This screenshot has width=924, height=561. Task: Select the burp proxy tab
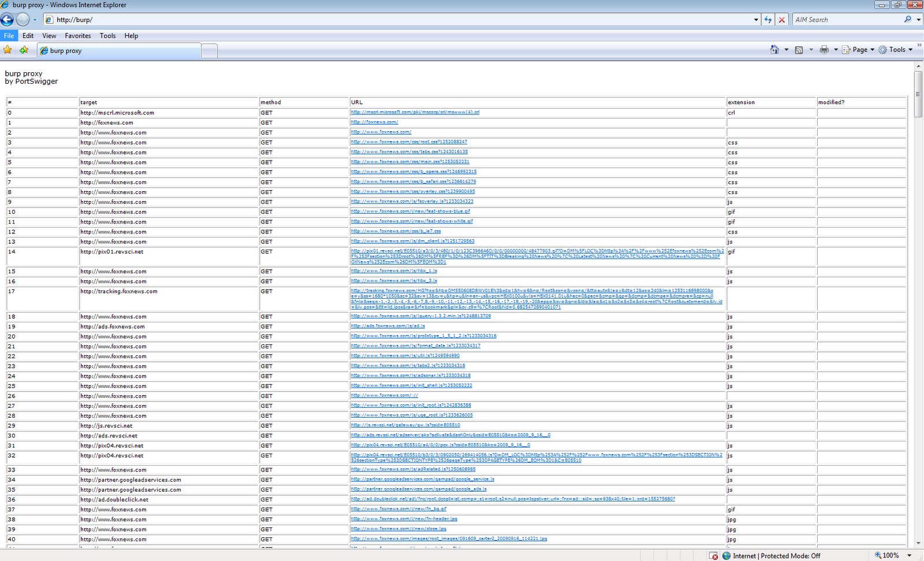point(119,51)
